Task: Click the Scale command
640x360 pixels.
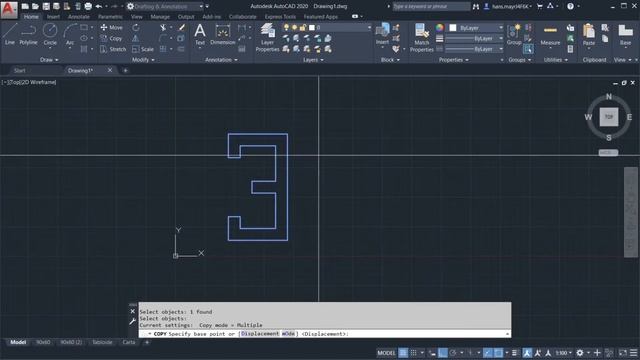Action: [143, 49]
